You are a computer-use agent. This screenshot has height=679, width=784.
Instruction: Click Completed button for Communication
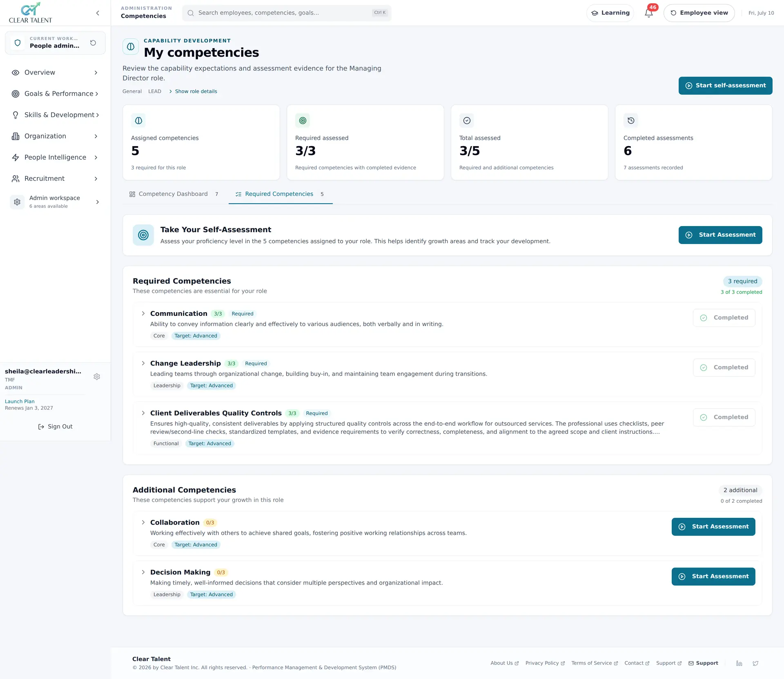coord(724,318)
